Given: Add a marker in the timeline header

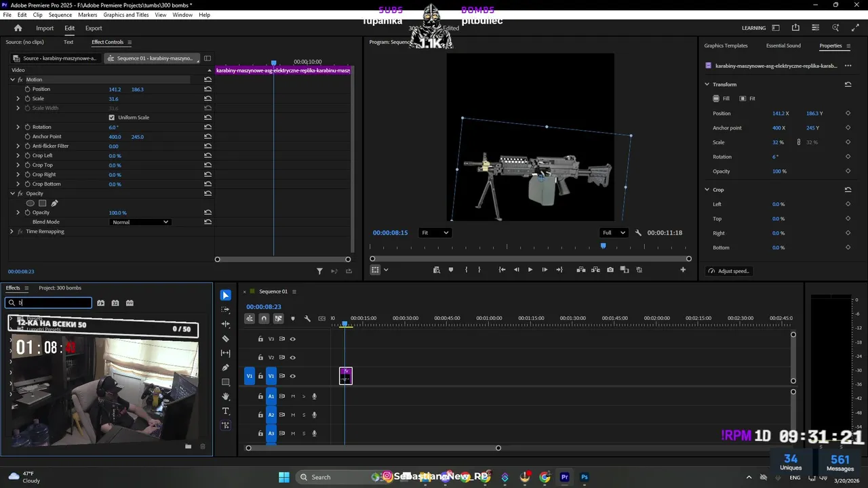Looking at the screenshot, I should click(x=293, y=319).
